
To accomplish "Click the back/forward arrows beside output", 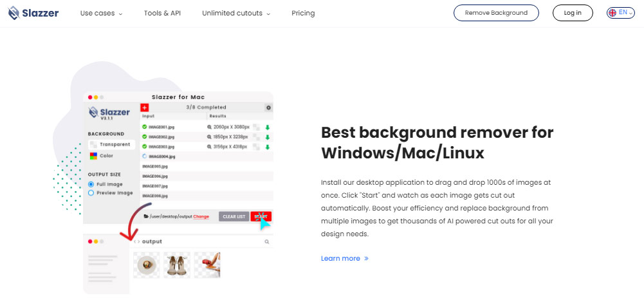I will (137, 241).
